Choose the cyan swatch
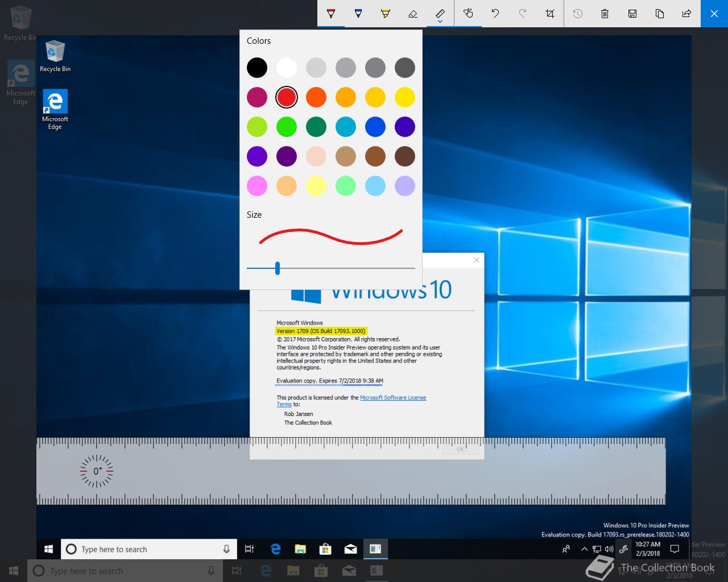 [x=346, y=127]
